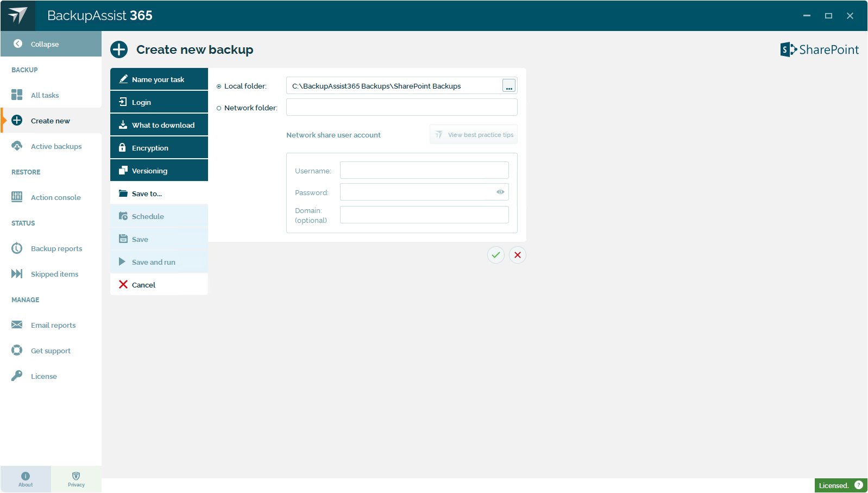Toggle password visibility eye icon
The height and width of the screenshot is (493, 868).
500,192
